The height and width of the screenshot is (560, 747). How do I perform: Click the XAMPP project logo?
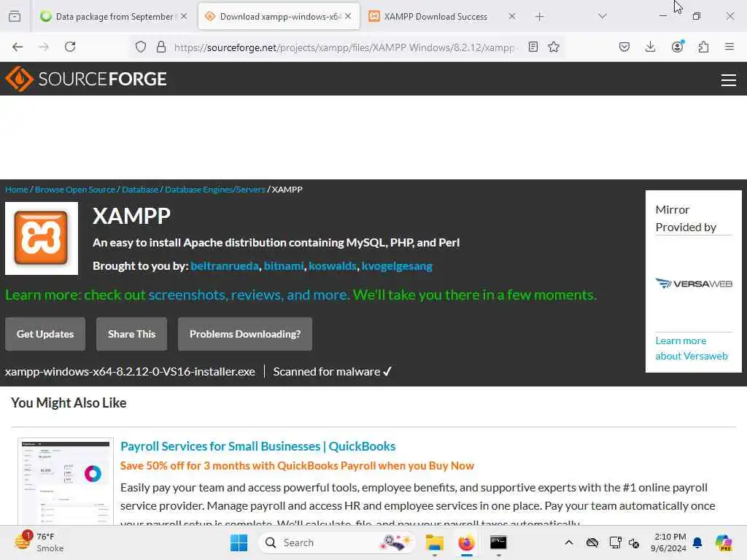pyautogui.click(x=42, y=238)
